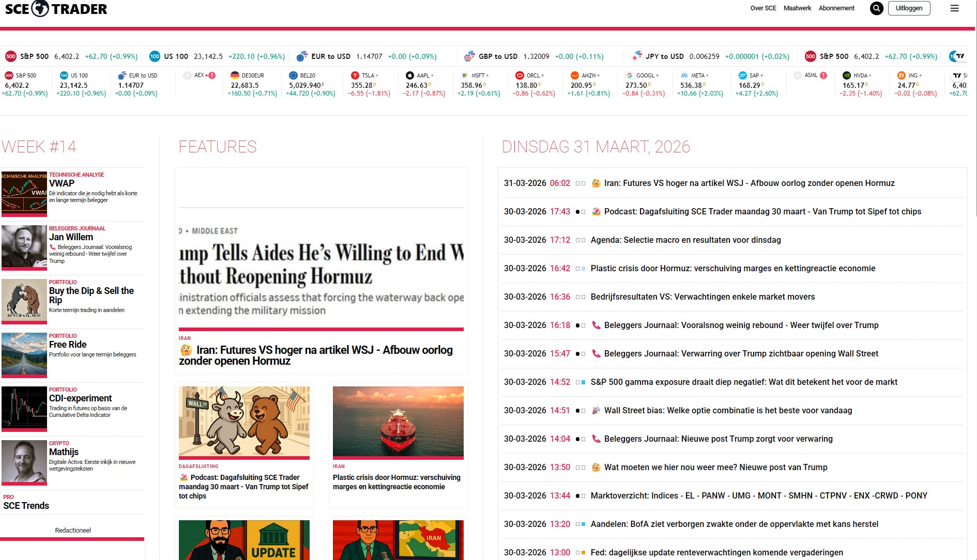Open the Mathijs crypto column title
977x560 pixels.
[x=64, y=452]
